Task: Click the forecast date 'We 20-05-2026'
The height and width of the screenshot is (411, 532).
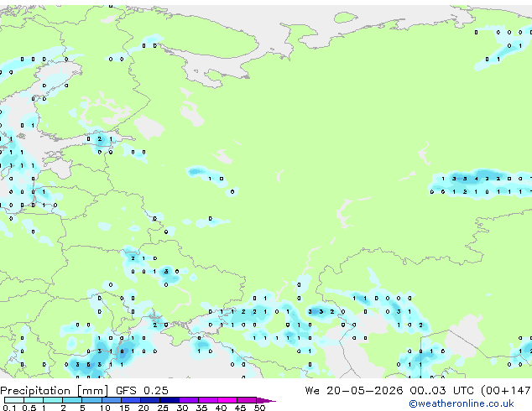Action: [354, 391]
